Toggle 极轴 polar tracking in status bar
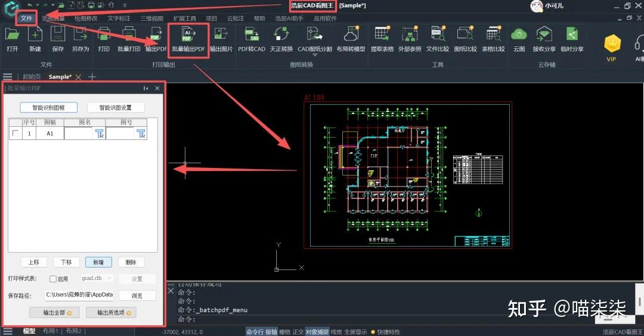 (271, 332)
